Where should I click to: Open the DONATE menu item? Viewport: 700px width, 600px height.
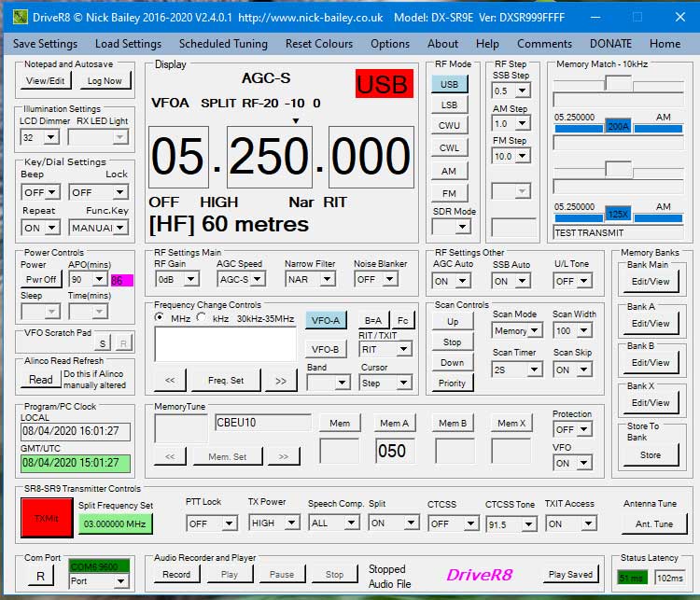[610, 44]
